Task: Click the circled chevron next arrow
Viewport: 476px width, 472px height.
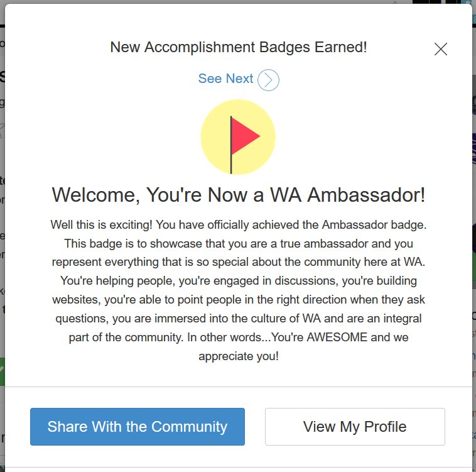Action: tap(268, 80)
